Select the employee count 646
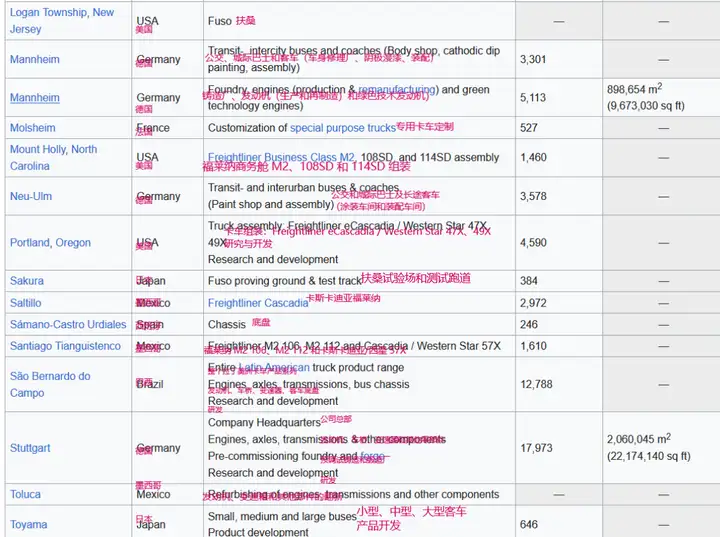This screenshot has width=720, height=537. 529,525
